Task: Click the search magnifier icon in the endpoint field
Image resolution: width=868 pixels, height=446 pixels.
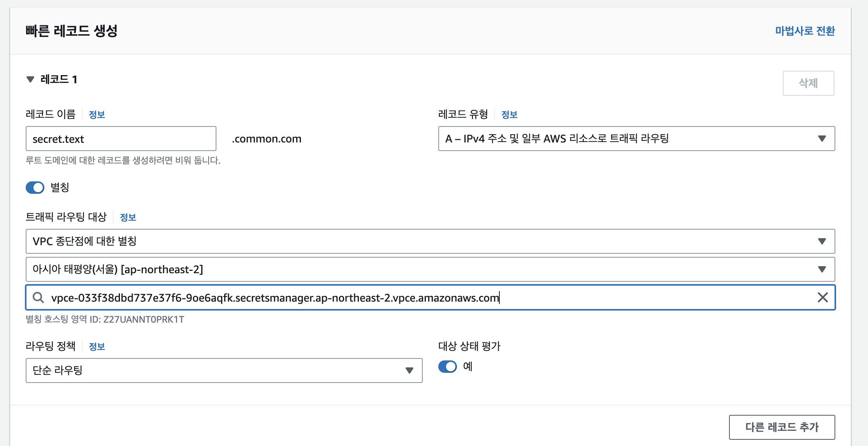Action: pyautogui.click(x=38, y=298)
